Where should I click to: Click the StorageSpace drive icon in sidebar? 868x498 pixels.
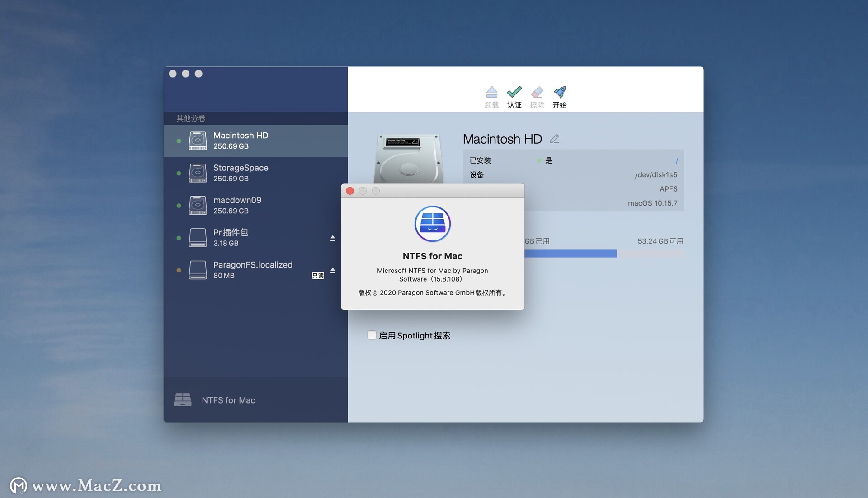pos(198,173)
